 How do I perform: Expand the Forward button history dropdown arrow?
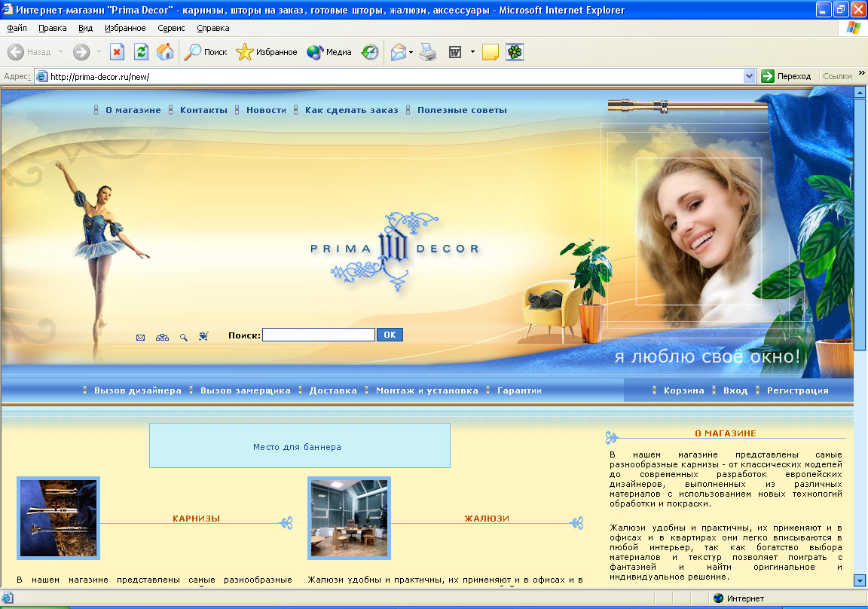pos(99,52)
